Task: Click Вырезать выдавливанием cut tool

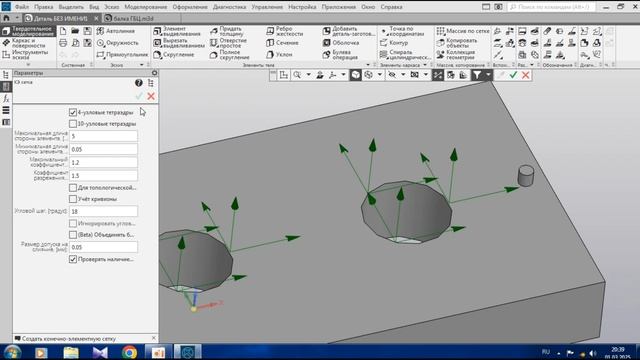Action: point(179,42)
